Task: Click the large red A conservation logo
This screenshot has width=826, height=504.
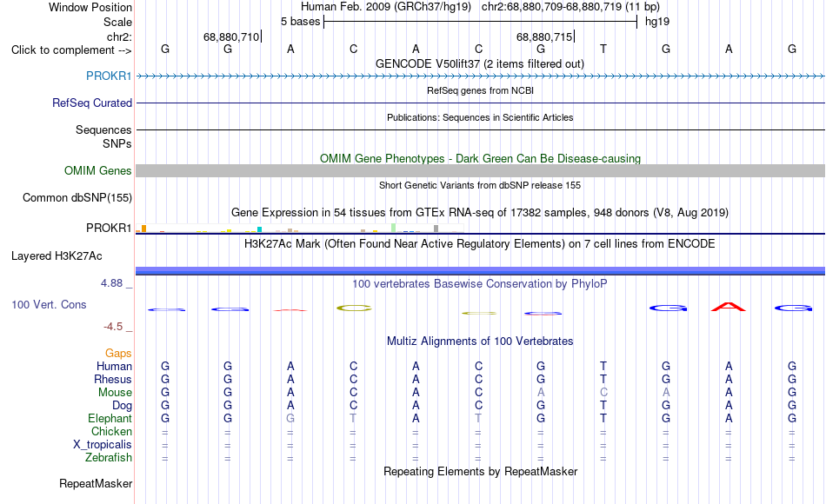Action: pos(729,307)
